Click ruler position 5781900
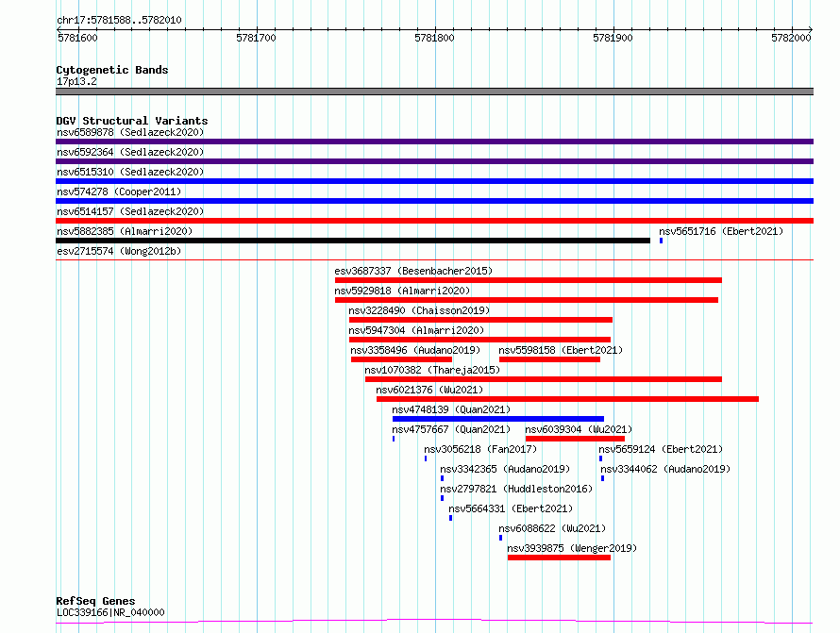The image size is (840, 633). pyautogui.click(x=613, y=38)
